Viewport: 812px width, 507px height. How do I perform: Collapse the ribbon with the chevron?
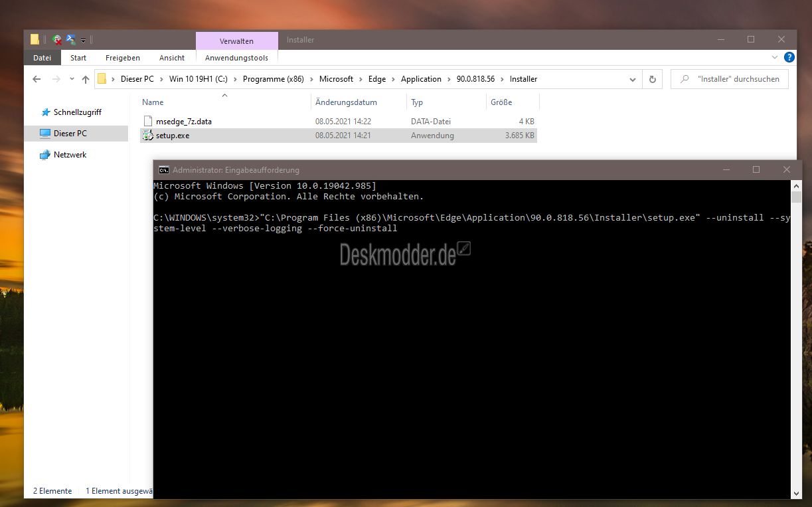click(x=775, y=58)
